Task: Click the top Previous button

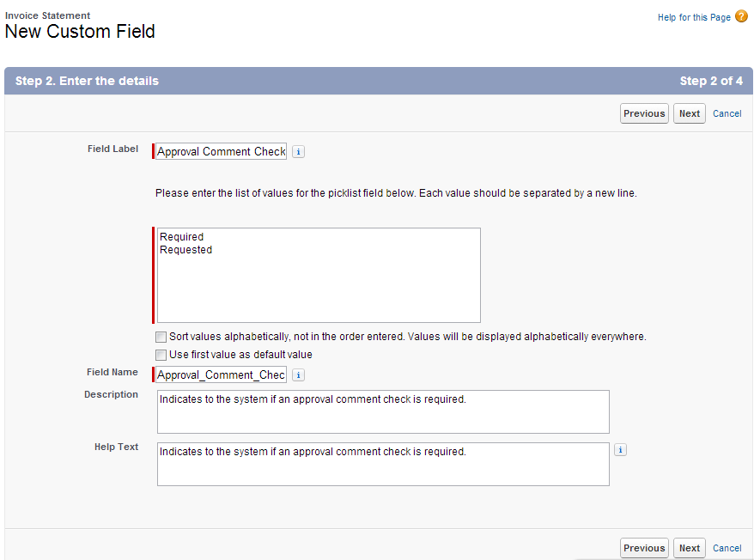Action: coord(644,113)
